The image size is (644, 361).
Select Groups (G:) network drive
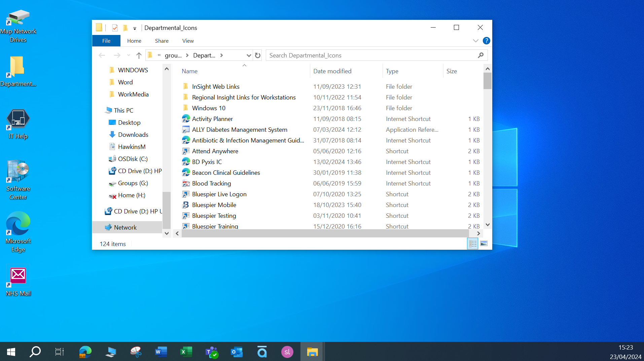[x=133, y=183]
